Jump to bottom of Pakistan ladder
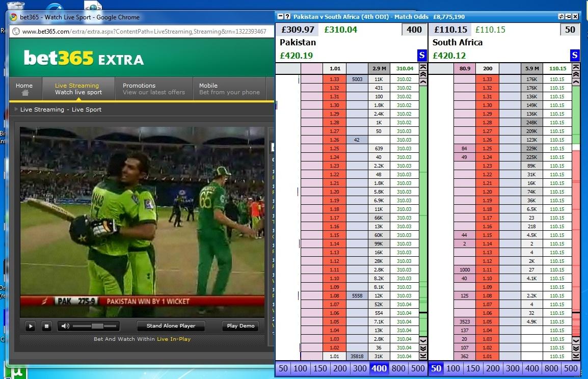This screenshot has height=379, width=588. pyautogui.click(x=423, y=356)
